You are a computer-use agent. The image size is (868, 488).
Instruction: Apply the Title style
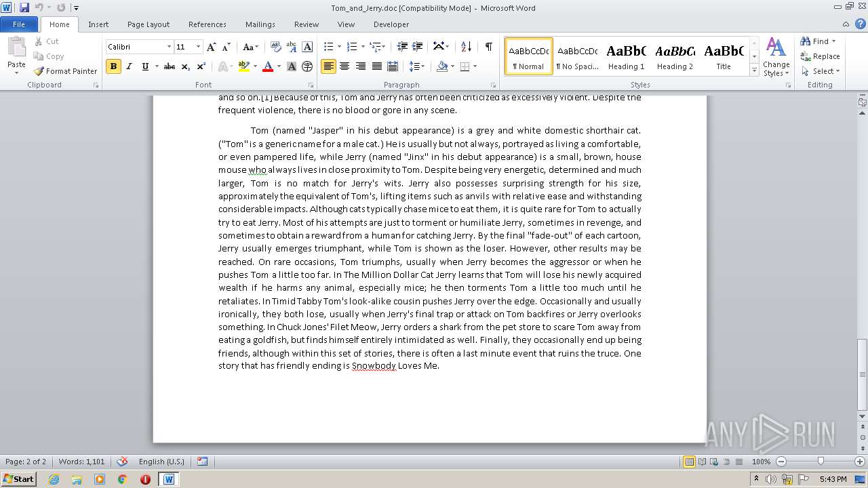724,56
